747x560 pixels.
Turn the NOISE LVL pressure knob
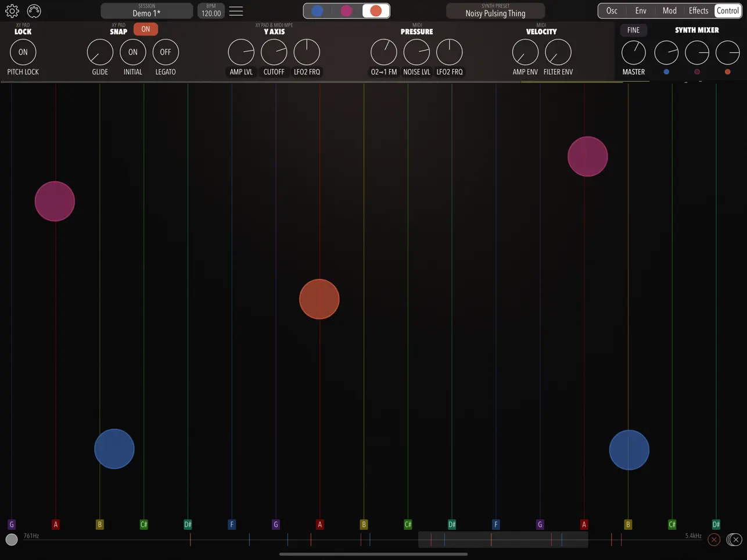pyautogui.click(x=416, y=52)
